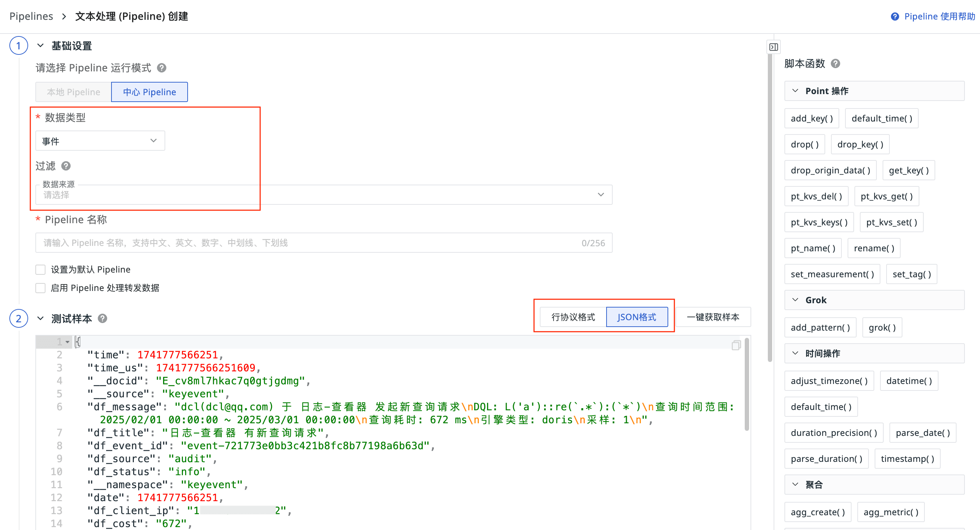Click help icon next to Pipeline 运行模式
Screen dimensions: 980x530
tap(162, 68)
